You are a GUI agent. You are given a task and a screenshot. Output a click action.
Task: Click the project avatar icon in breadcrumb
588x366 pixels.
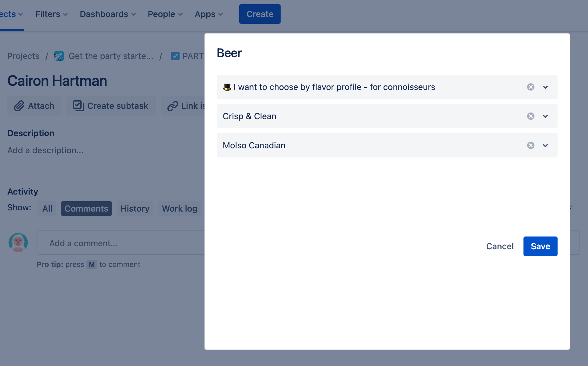(59, 56)
